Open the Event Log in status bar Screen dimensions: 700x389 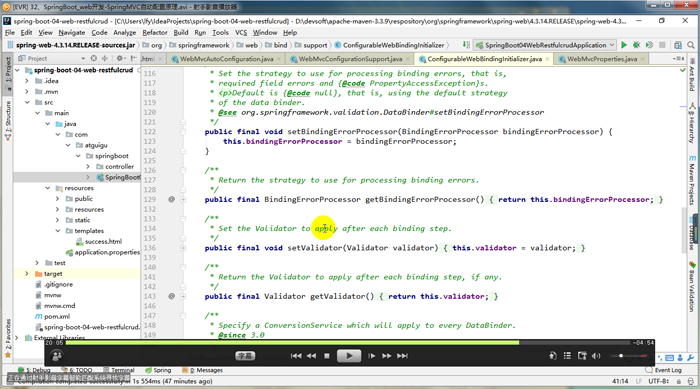coord(664,370)
